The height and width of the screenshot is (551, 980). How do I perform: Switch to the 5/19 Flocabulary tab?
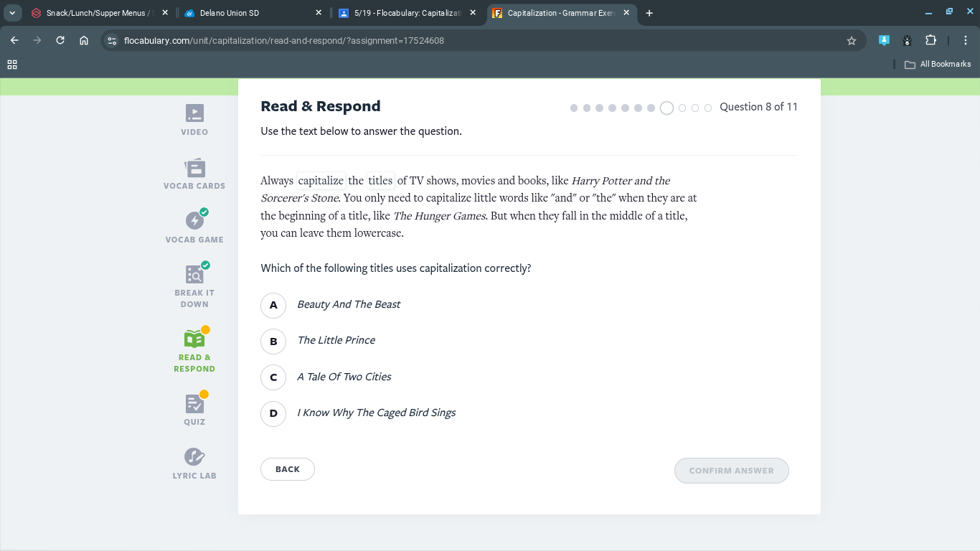406,13
